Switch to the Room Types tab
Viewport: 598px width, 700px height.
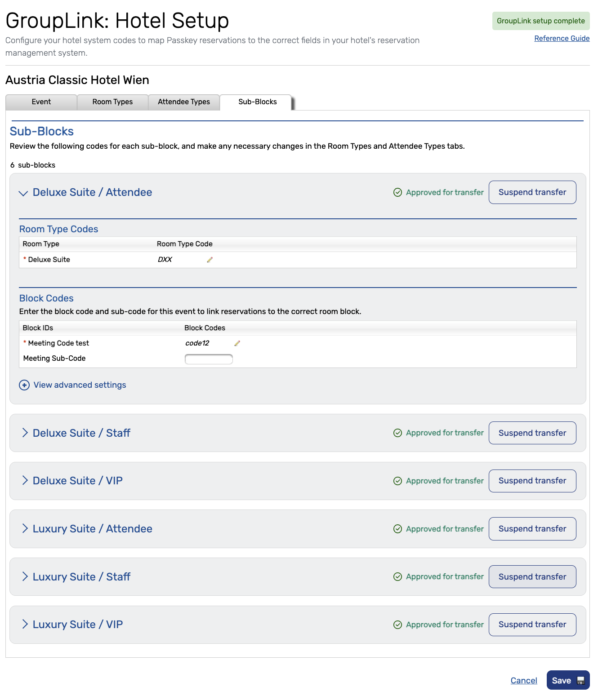(x=112, y=102)
